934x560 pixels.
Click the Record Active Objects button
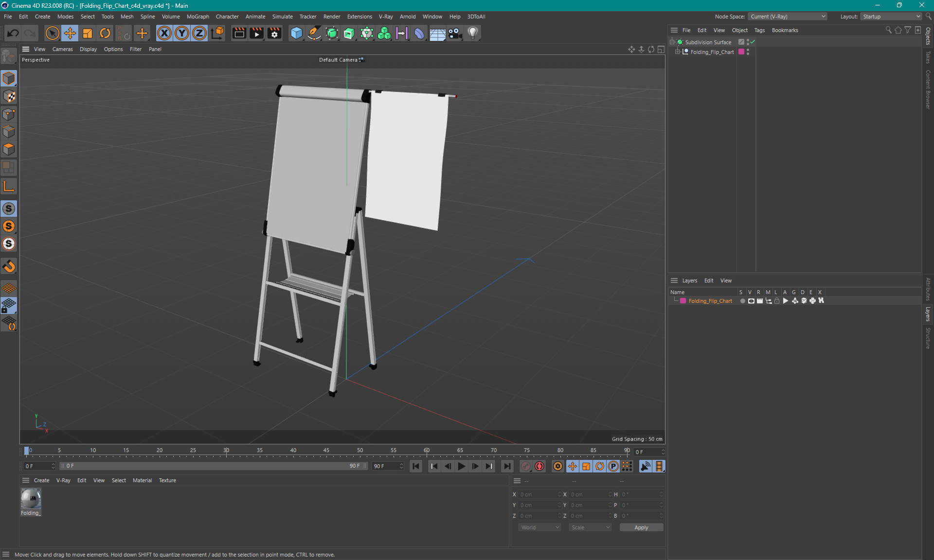526,466
